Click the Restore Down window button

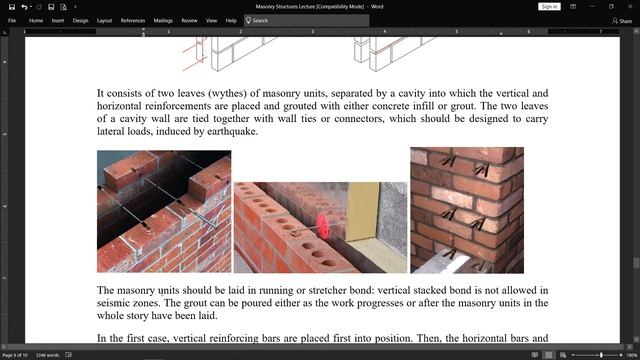(611, 7)
